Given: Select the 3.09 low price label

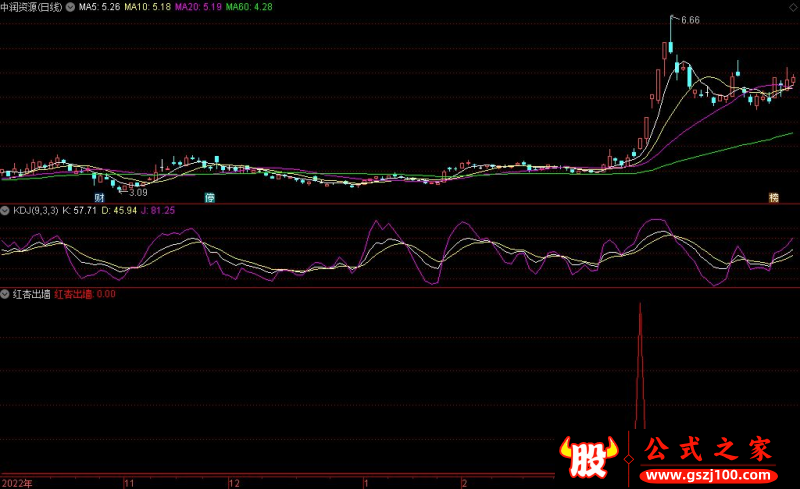Looking at the screenshot, I should [x=138, y=192].
